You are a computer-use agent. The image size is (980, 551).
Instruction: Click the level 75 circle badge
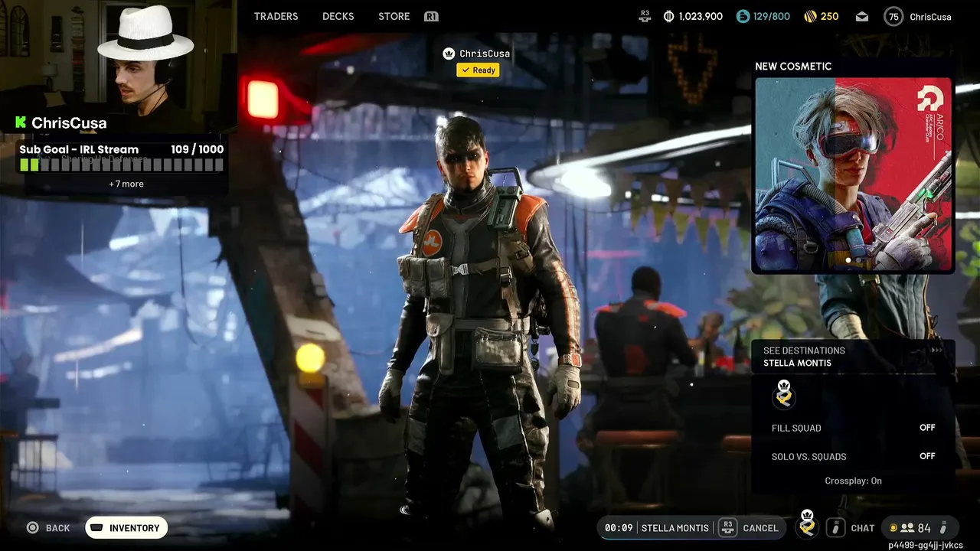click(x=893, y=16)
